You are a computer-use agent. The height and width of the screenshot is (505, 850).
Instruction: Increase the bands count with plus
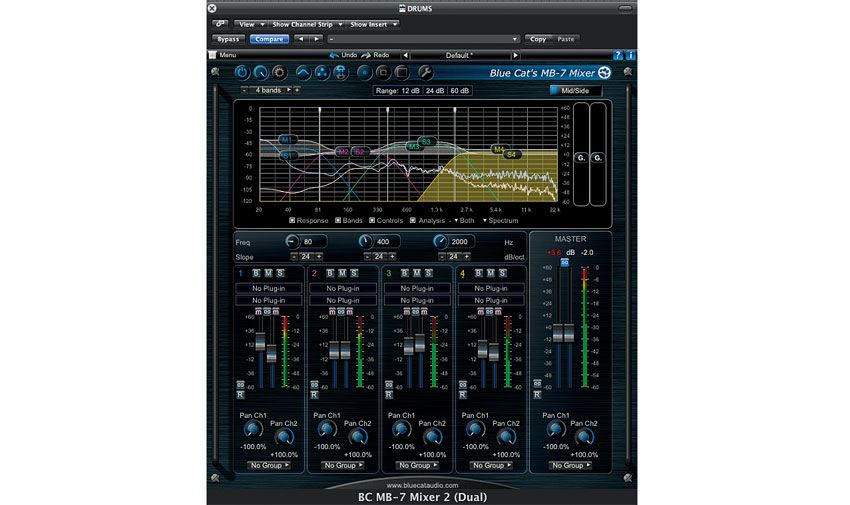(x=297, y=90)
